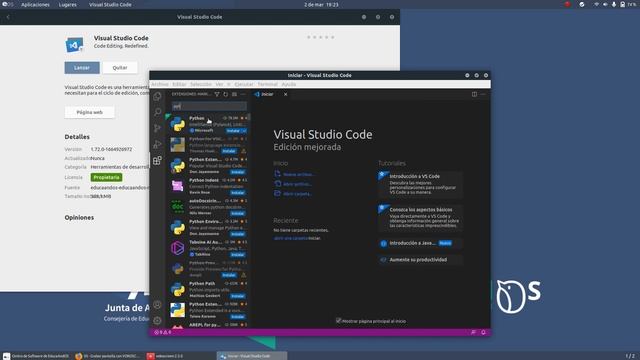
Task: Open the Terminal menu
Action: tap(267, 84)
